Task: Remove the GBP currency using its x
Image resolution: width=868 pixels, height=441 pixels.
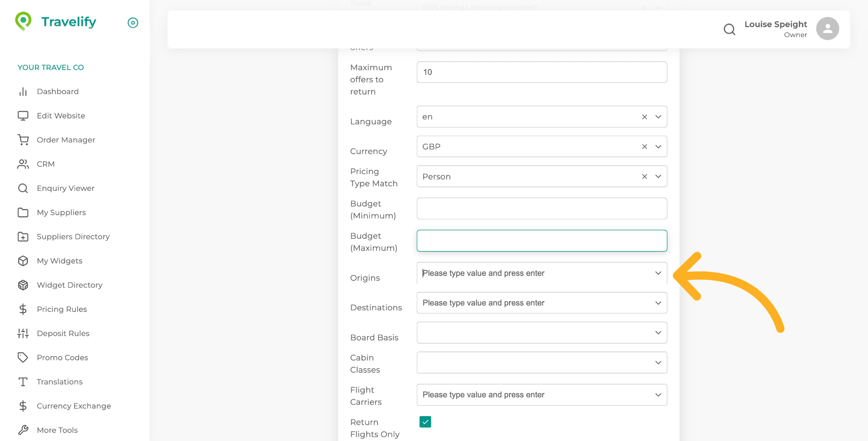Action: tap(644, 146)
